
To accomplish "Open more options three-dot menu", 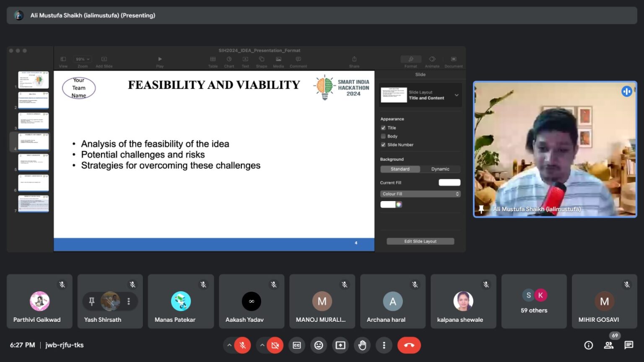I will (x=384, y=345).
